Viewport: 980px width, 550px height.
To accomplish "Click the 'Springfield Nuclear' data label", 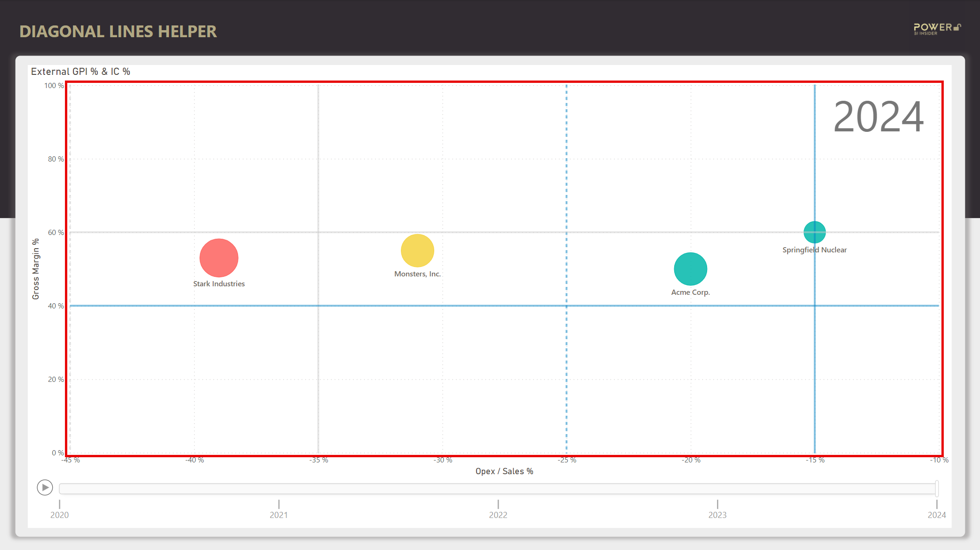I will (814, 250).
